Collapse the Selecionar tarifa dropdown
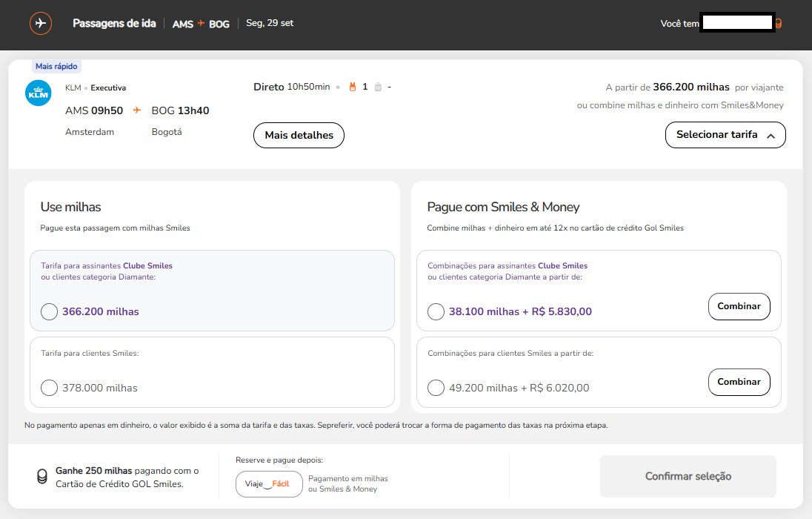Image resolution: width=812 pixels, height=519 pixels. (x=725, y=135)
